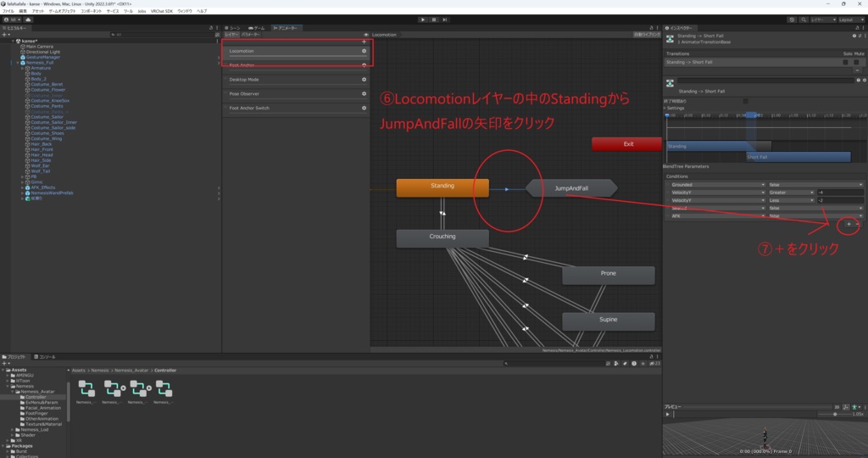This screenshot has height=458, width=868.
Task: Open the ウィンドウ menu
Action: pos(185,11)
